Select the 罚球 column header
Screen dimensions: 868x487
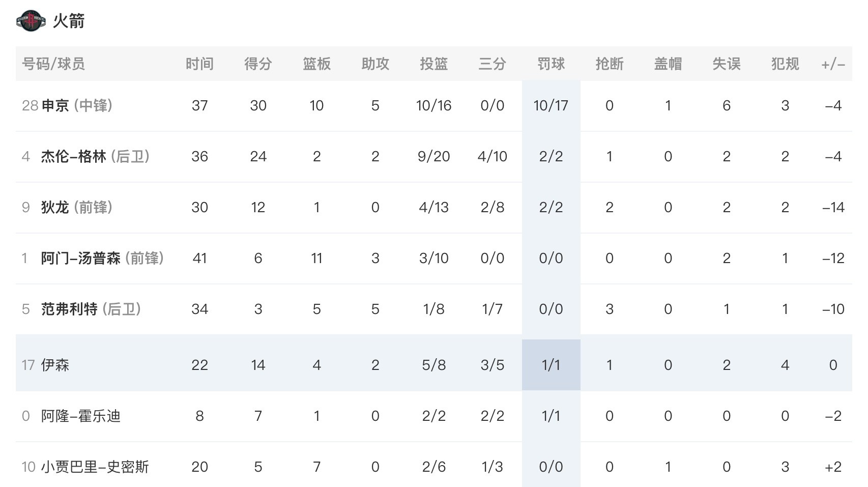coord(551,64)
